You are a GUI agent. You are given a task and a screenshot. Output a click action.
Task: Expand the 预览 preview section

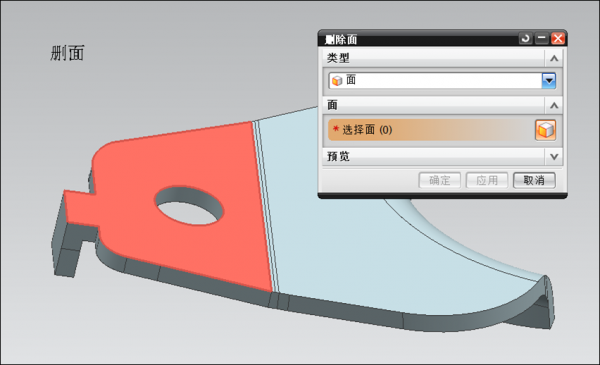tap(554, 156)
